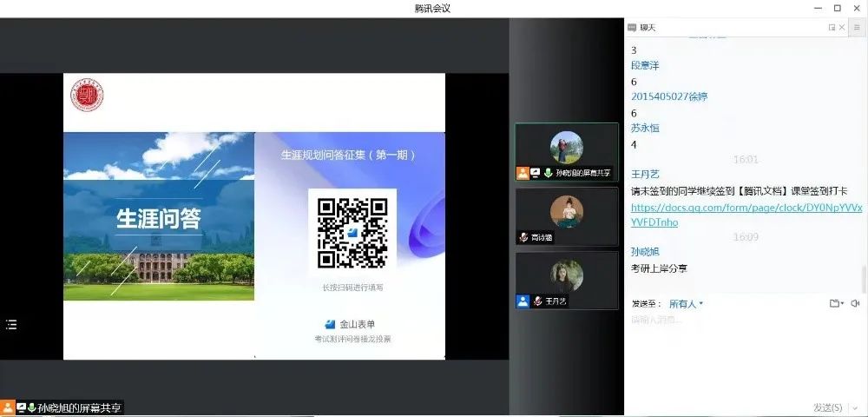868x417 pixels.
Task: Click the QR code on shared slide
Action: (x=352, y=232)
